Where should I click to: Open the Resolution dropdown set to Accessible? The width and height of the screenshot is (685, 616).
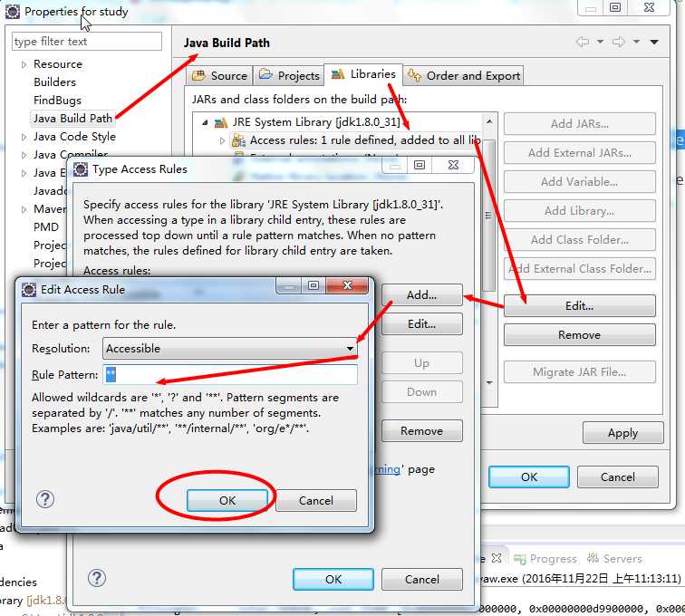point(230,348)
